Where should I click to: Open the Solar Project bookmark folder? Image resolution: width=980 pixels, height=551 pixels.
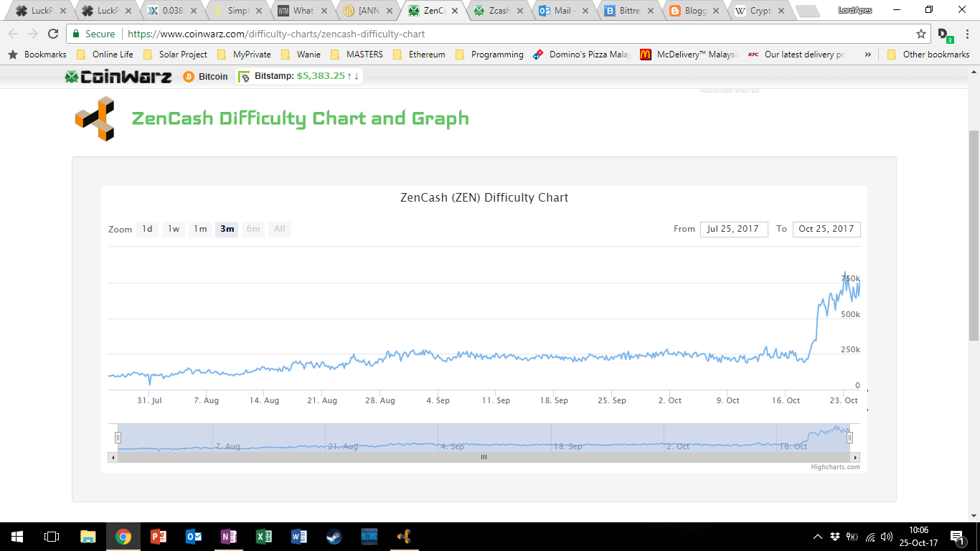(176, 55)
